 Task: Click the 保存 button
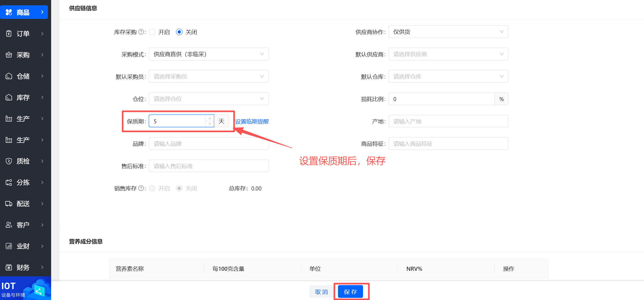pos(350,292)
